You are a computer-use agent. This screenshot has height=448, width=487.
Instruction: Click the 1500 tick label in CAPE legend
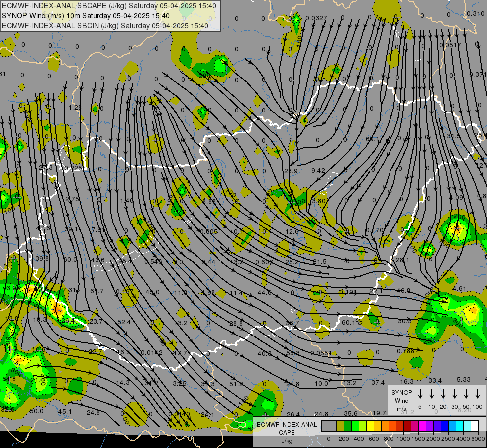coord(418,439)
